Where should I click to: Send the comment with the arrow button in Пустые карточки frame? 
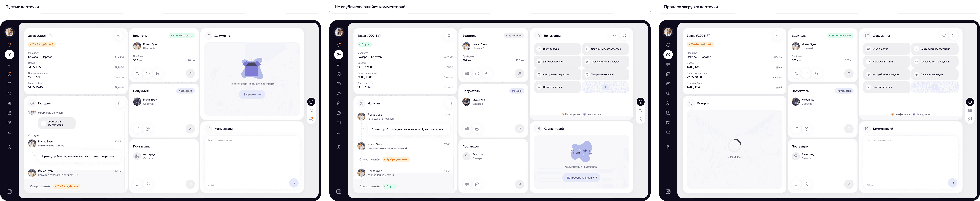pos(294,183)
